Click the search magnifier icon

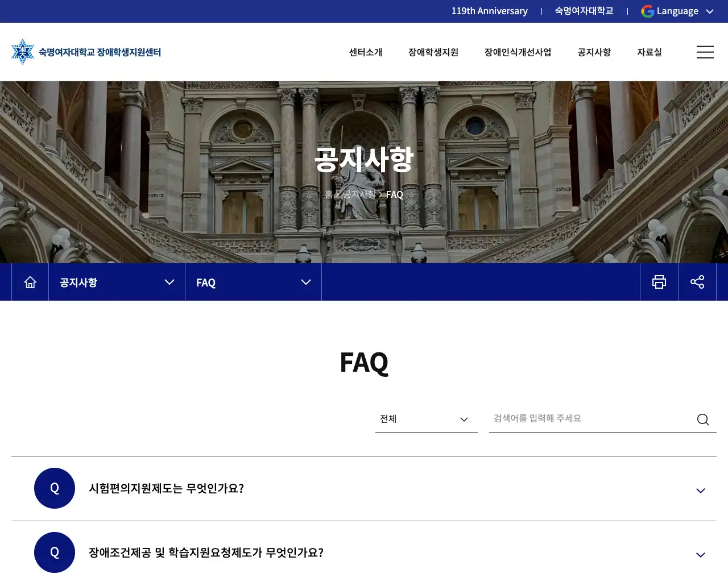pos(702,419)
